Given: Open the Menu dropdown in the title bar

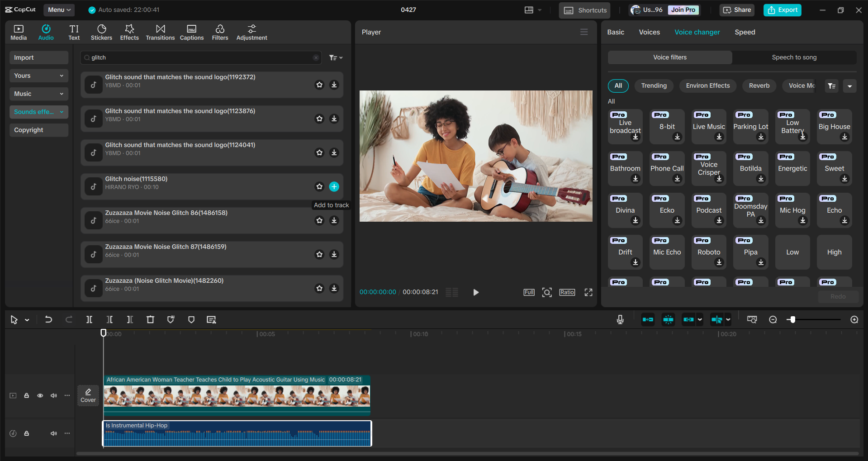Looking at the screenshot, I should pos(59,10).
